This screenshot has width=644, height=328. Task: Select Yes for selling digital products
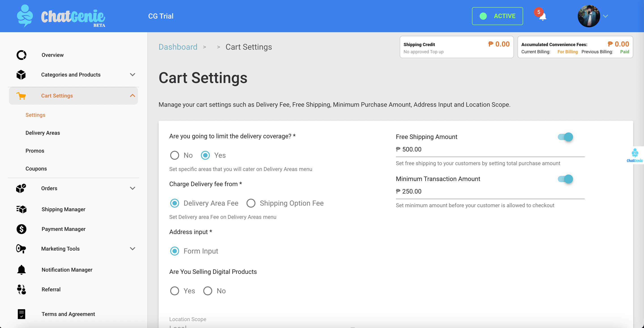(174, 291)
